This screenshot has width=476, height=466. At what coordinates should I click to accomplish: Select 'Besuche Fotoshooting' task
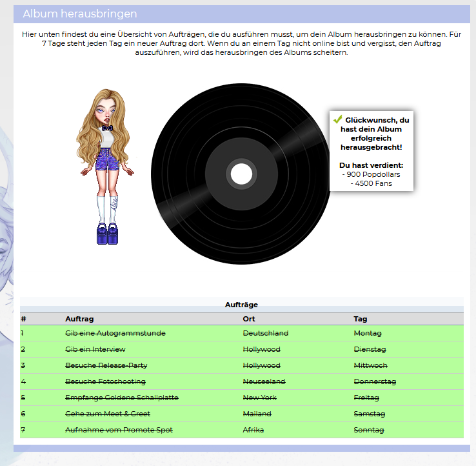[x=105, y=381]
